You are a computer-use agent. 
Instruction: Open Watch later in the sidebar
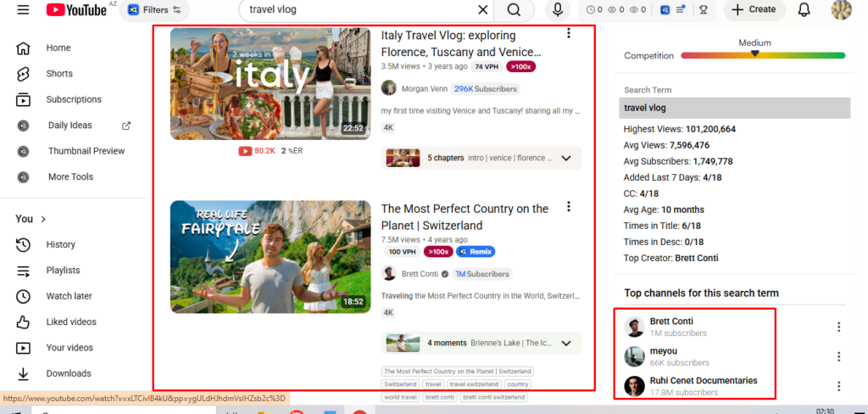[x=70, y=296]
